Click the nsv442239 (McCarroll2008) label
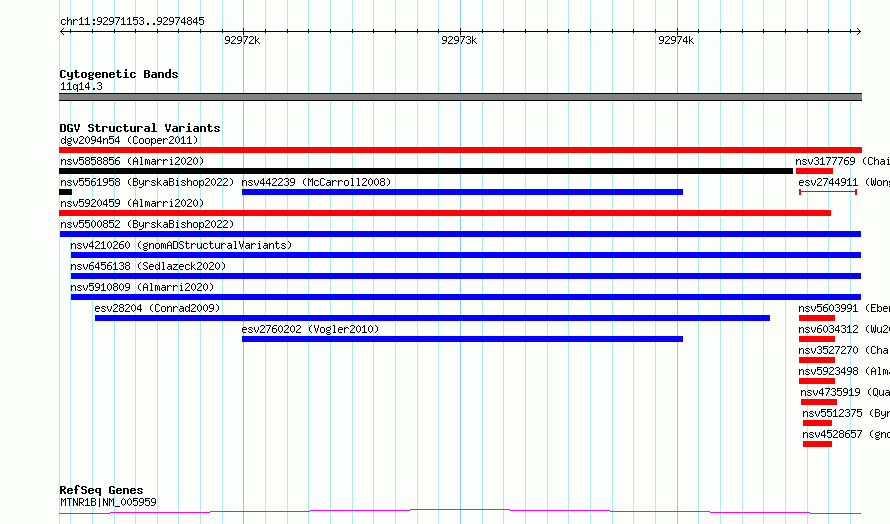The width and height of the screenshot is (890, 524). (x=316, y=182)
